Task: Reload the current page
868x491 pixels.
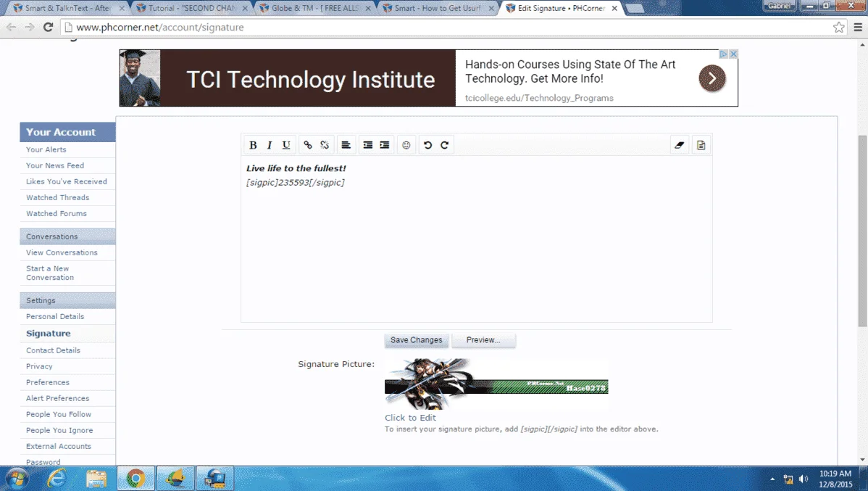Action: (x=48, y=27)
